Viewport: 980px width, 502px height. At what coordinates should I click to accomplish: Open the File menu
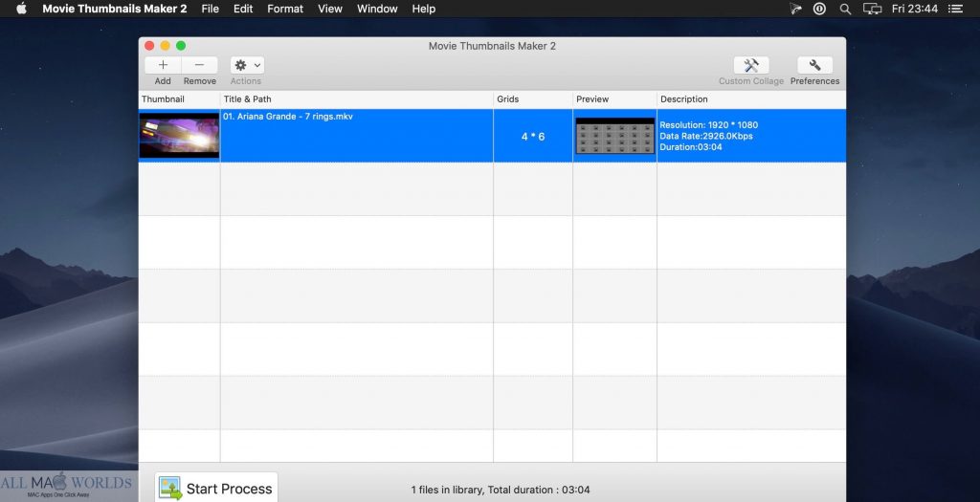coord(210,9)
